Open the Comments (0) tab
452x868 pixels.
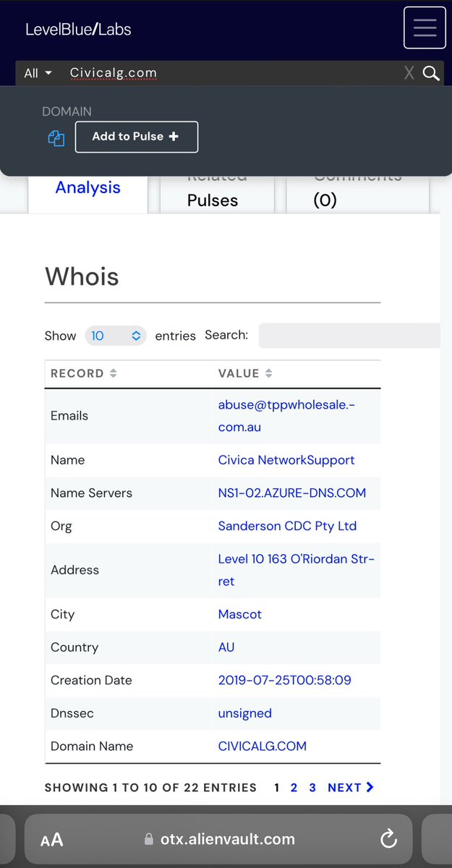(357, 194)
